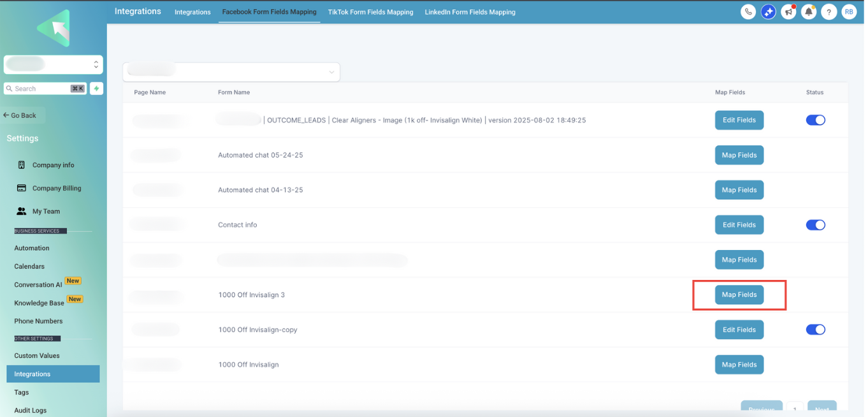Expand the Facebook page selector dropdown
This screenshot has width=868, height=417.
pyautogui.click(x=231, y=72)
